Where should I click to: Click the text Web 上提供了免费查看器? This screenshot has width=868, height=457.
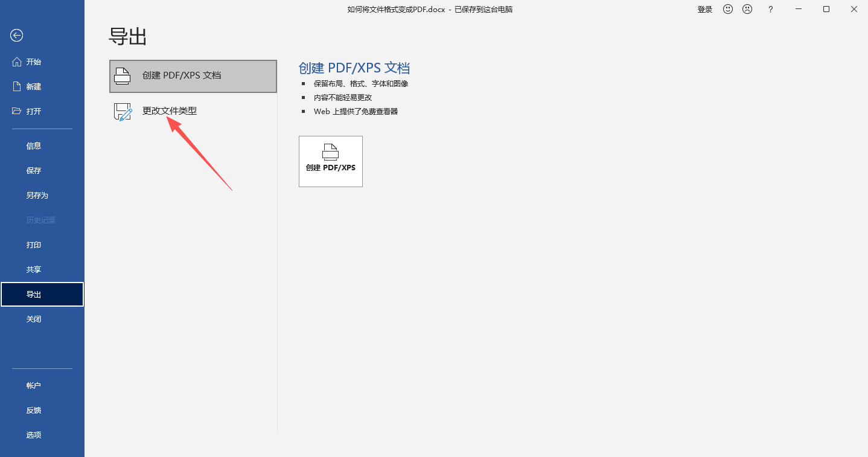tap(356, 111)
